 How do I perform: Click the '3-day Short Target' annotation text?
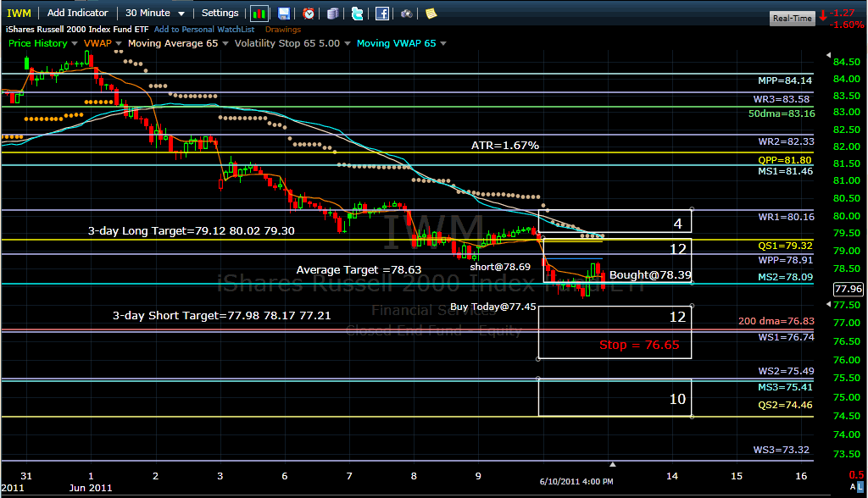coord(221,315)
